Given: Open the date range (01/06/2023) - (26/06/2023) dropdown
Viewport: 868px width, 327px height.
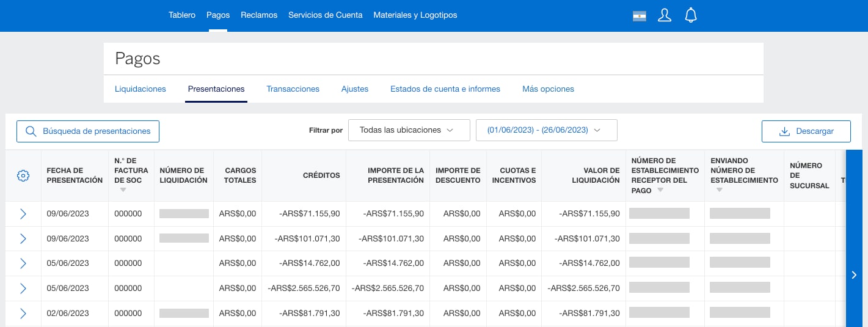Looking at the screenshot, I should pos(546,130).
